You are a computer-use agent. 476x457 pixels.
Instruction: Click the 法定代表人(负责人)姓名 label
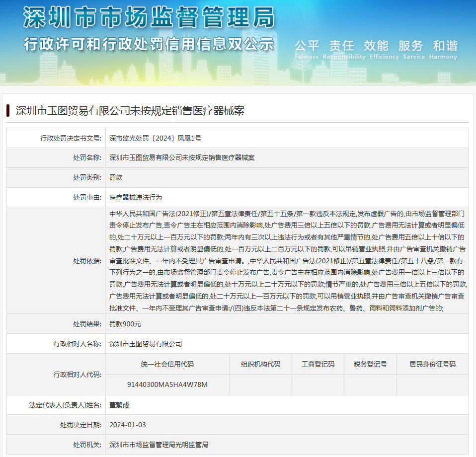pyautogui.click(x=66, y=405)
